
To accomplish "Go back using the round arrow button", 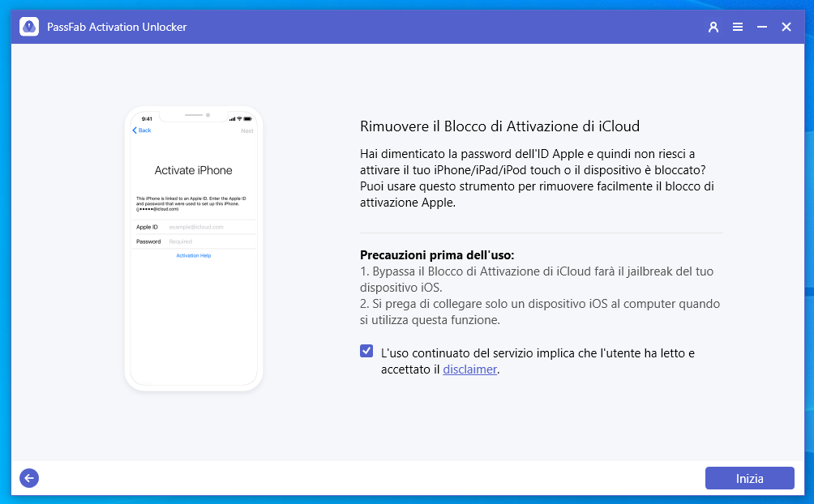I will pos(29,478).
